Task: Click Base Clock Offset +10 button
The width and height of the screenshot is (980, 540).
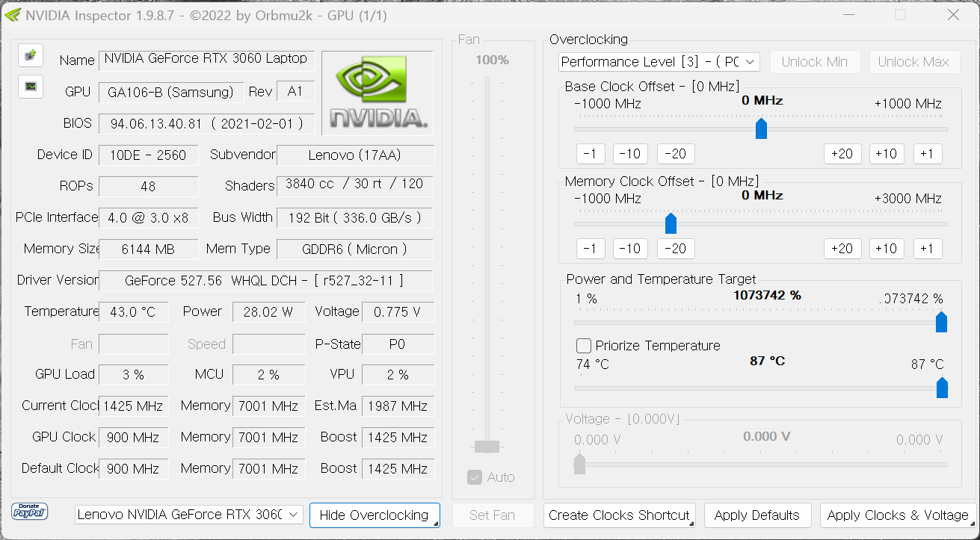Action: (886, 154)
